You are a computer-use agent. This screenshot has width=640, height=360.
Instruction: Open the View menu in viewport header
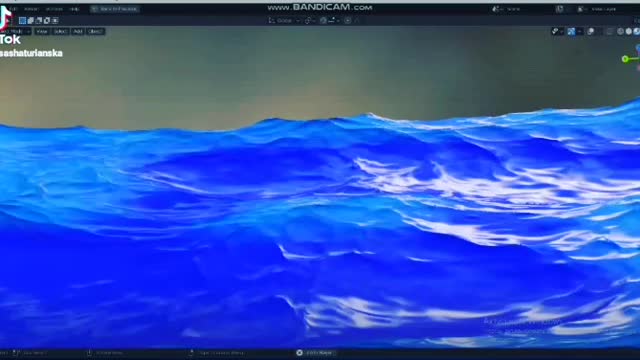click(42, 31)
